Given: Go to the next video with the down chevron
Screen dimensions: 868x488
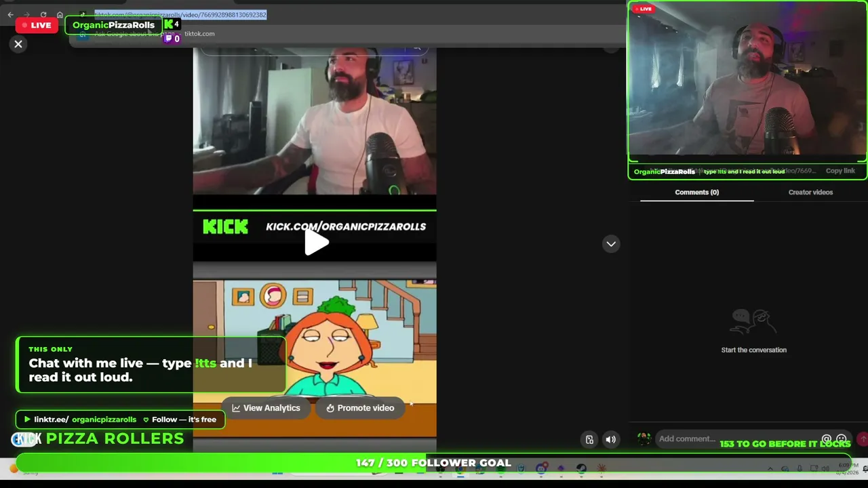Looking at the screenshot, I should tap(611, 244).
